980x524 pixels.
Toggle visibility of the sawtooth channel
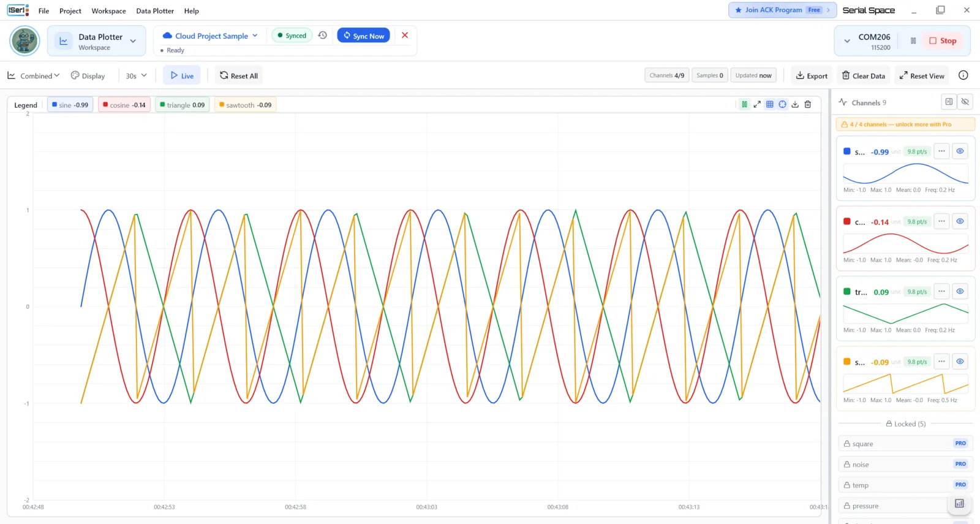[x=960, y=362]
